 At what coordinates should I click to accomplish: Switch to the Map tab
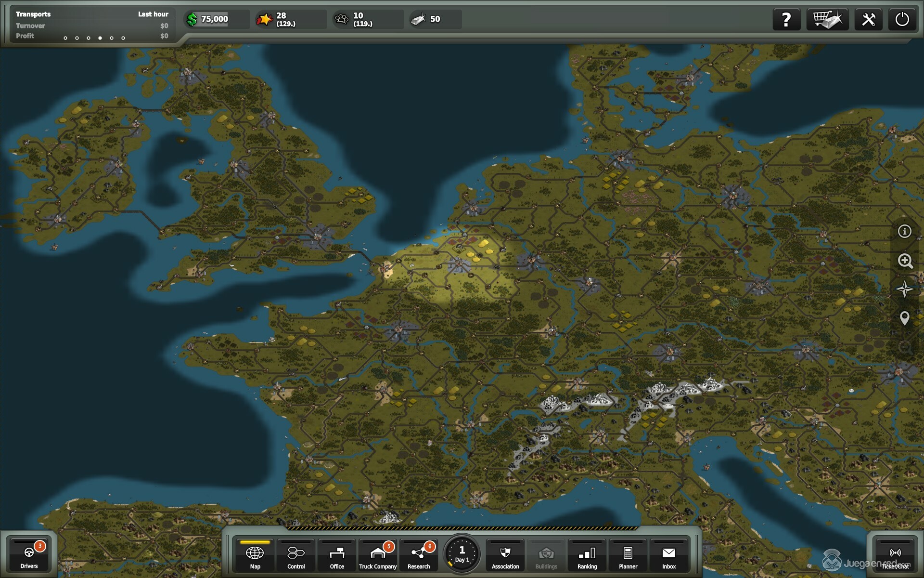point(255,555)
